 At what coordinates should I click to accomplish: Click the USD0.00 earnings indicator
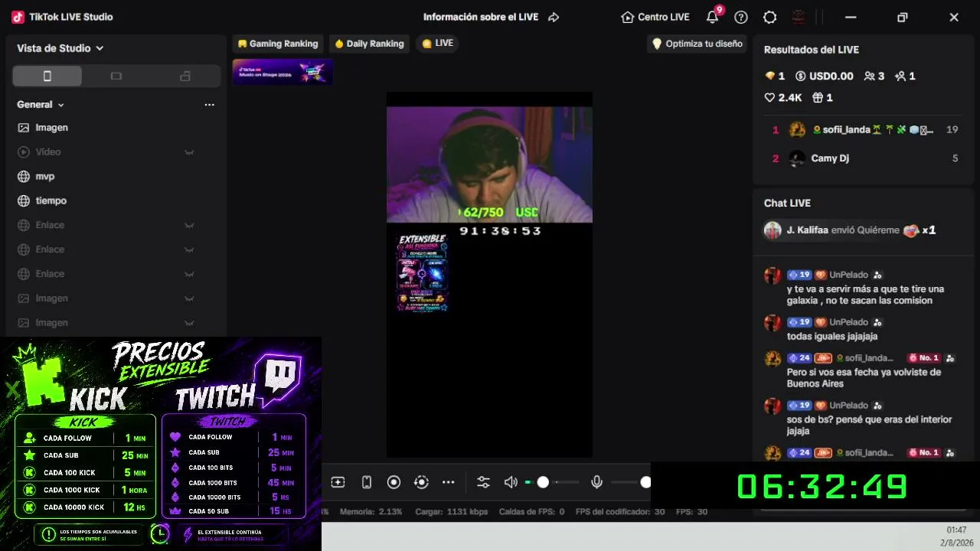tap(825, 76)
